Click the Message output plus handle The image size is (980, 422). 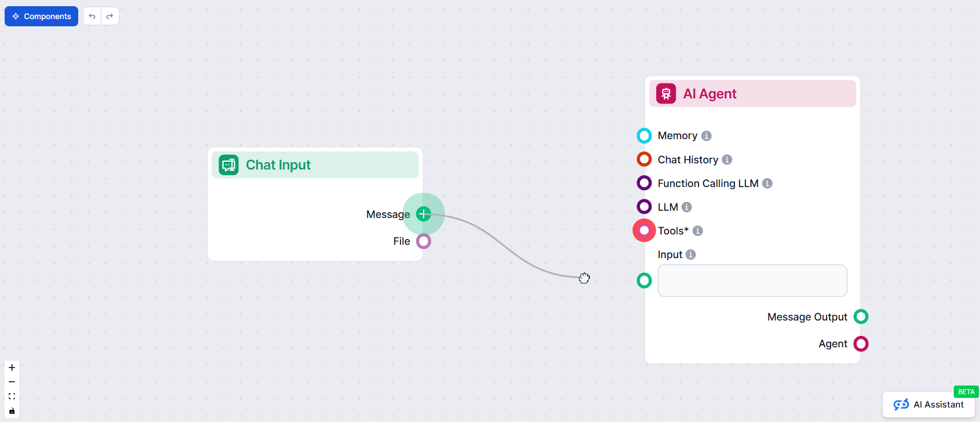coord(423,214)
